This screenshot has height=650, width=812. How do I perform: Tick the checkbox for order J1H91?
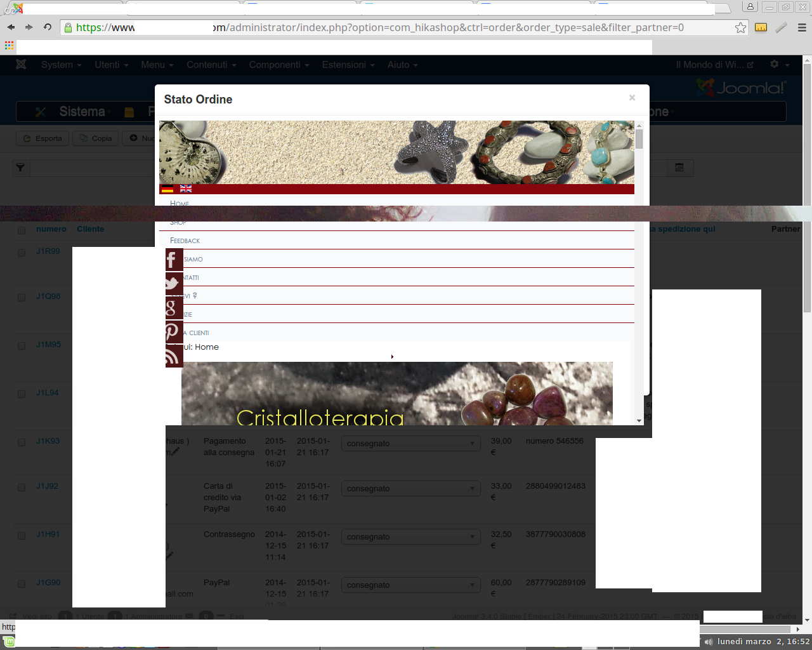pos(22,536)
